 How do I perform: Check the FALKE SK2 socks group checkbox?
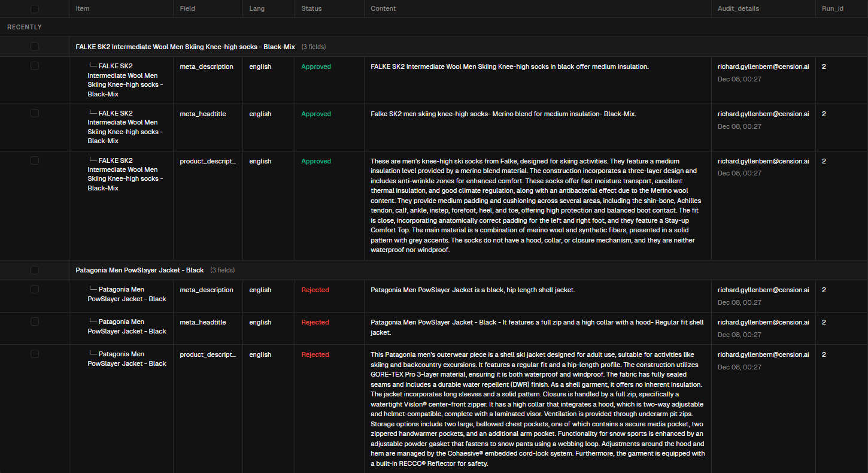[x=34, y=46]
